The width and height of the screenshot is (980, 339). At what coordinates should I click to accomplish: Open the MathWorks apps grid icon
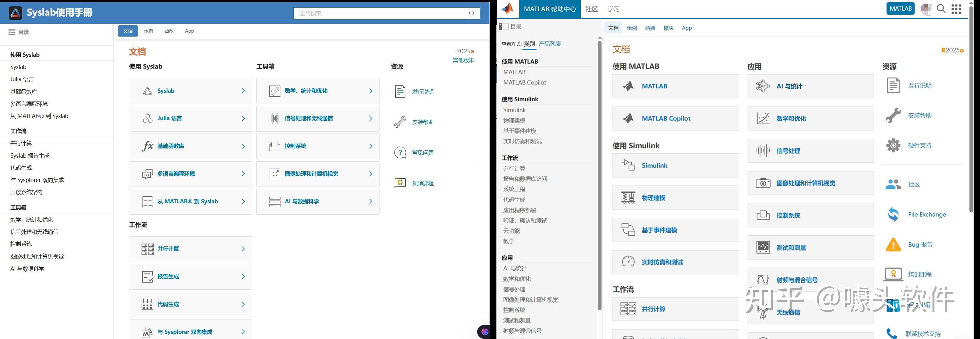coord(956,9)
